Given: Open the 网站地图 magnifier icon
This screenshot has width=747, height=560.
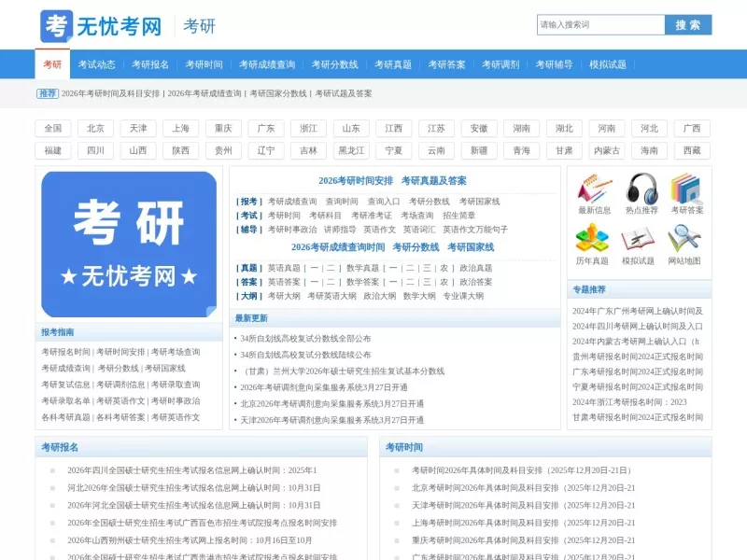Looking at the screenshot, I should (684, 240).
